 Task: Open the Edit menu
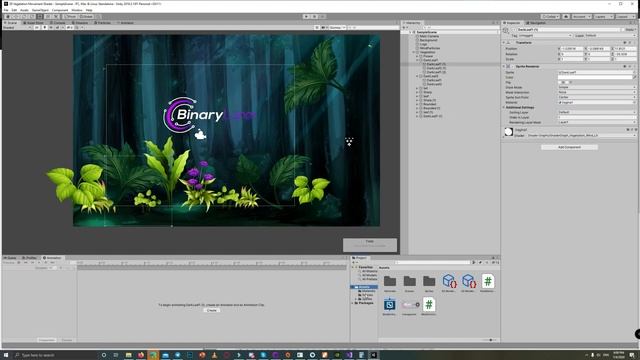[14, 10]
